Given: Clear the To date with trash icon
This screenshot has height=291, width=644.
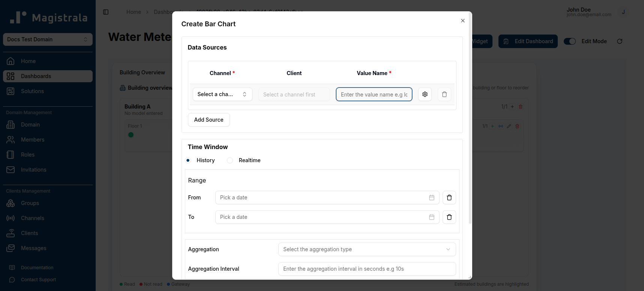Looking at the screenshot, I should coord(449,217).
